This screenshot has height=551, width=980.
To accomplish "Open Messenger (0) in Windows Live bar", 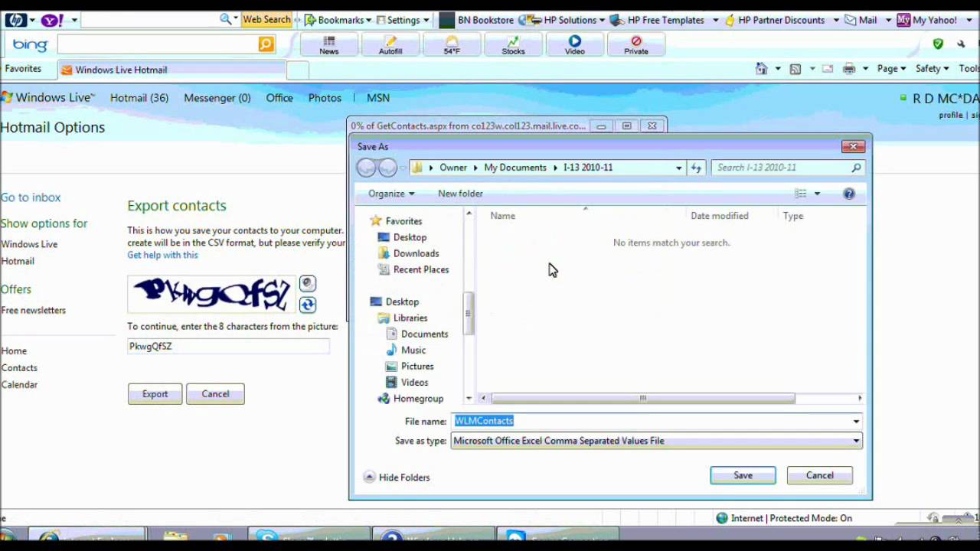I will (217, 98).
